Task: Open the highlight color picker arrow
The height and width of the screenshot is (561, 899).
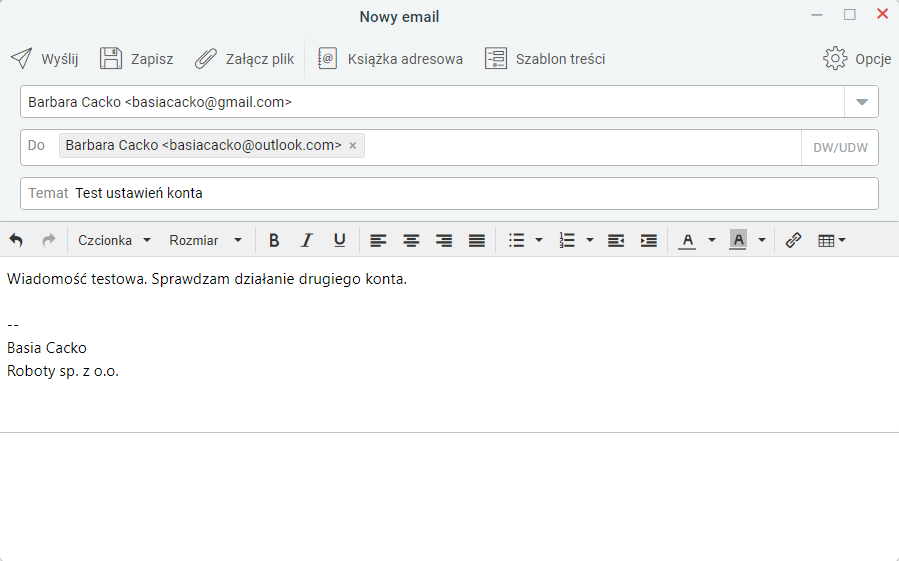Action: click(761, 240)
